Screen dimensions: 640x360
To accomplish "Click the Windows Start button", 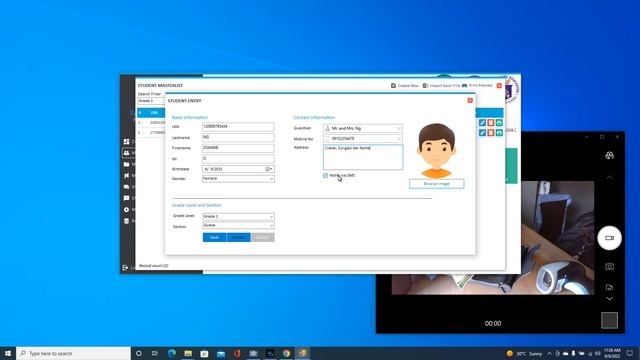I will click(x=8, y=353).
